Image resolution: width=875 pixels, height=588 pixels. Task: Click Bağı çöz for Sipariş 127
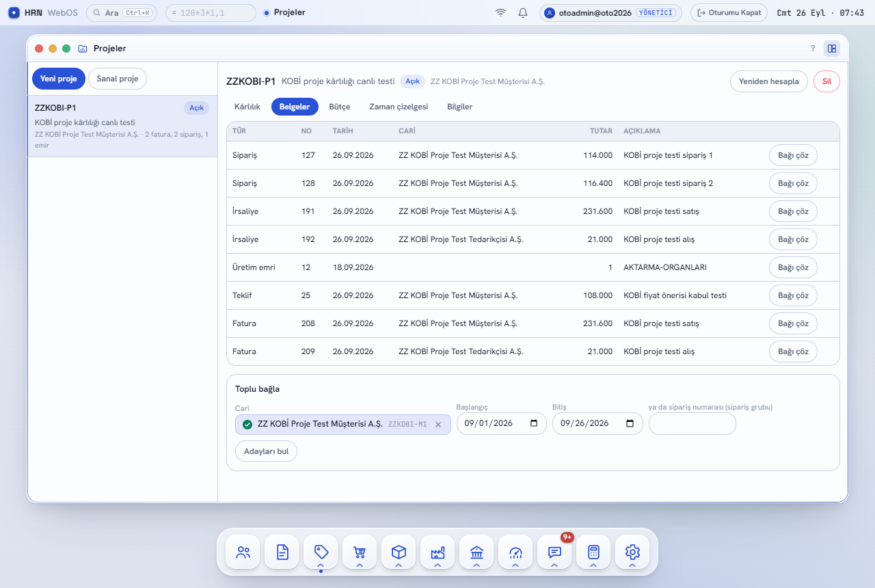tap(793, 155)
